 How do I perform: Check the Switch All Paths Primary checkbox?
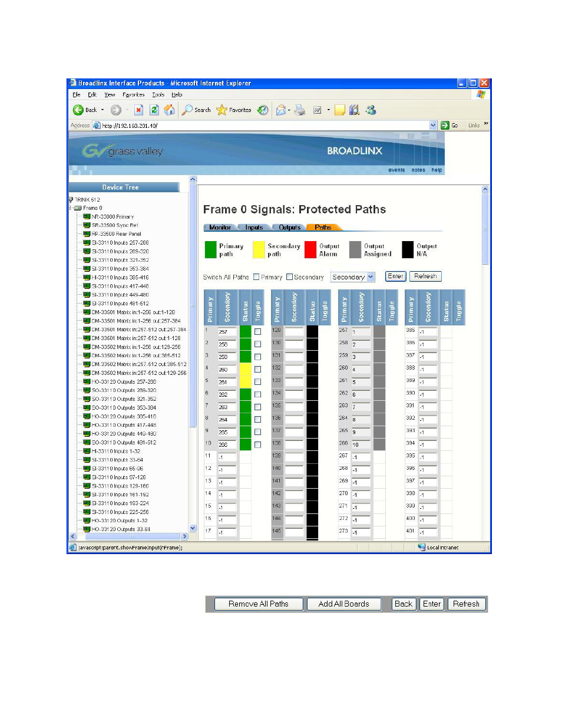[x=256, y=276]
